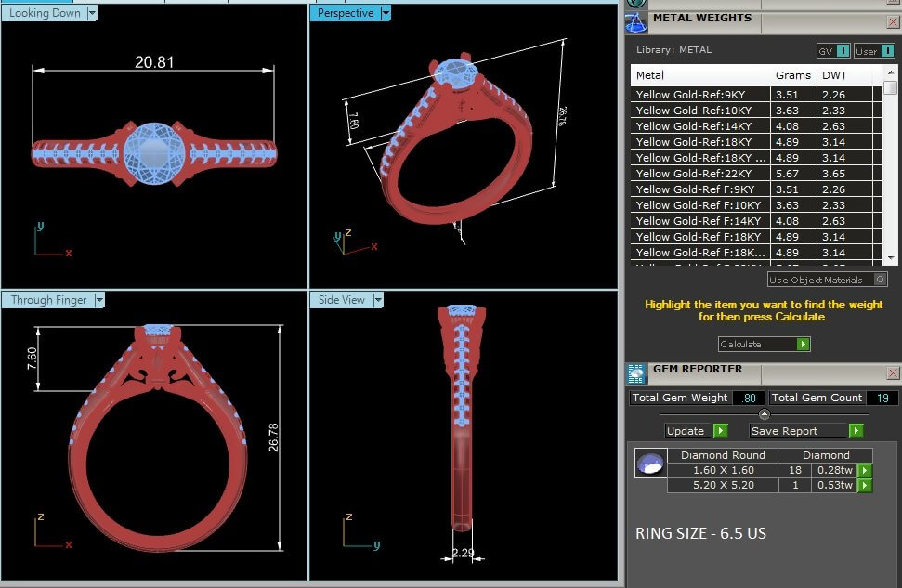Image resolution: width=902 pixels, height=588 pixels.
Task: Select Yellow Gold-Ref:10KY row
Action: tap(756, 111)
